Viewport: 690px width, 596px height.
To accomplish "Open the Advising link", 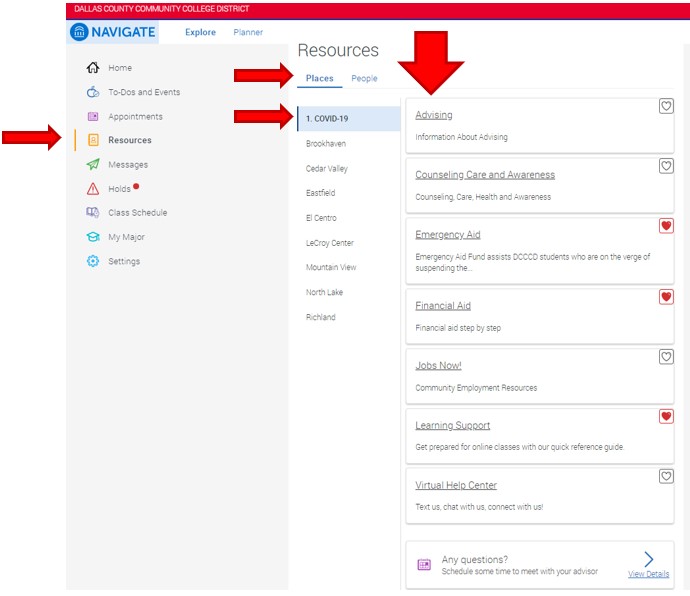I will click(434, 115).
